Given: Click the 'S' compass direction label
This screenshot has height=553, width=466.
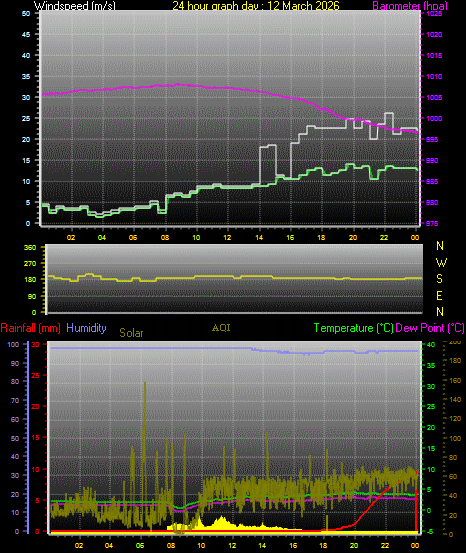Looking at the screenshot, I should [440, 279].
